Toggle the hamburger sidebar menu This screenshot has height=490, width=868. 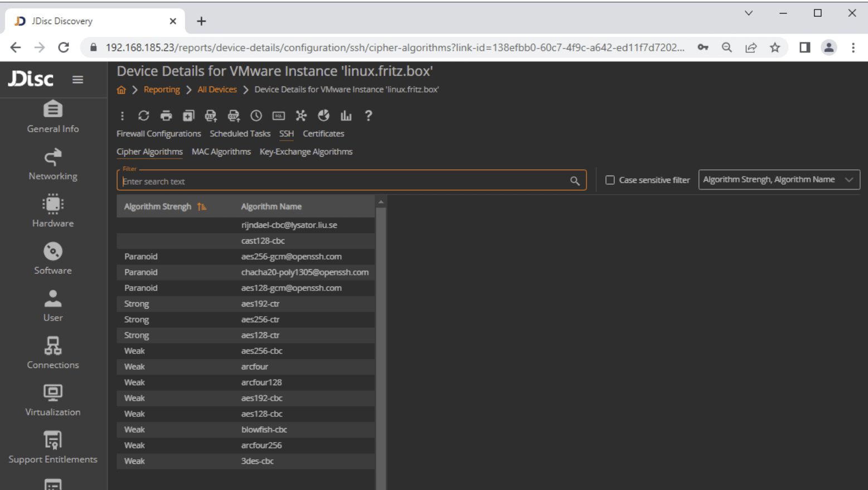(77, 80)
